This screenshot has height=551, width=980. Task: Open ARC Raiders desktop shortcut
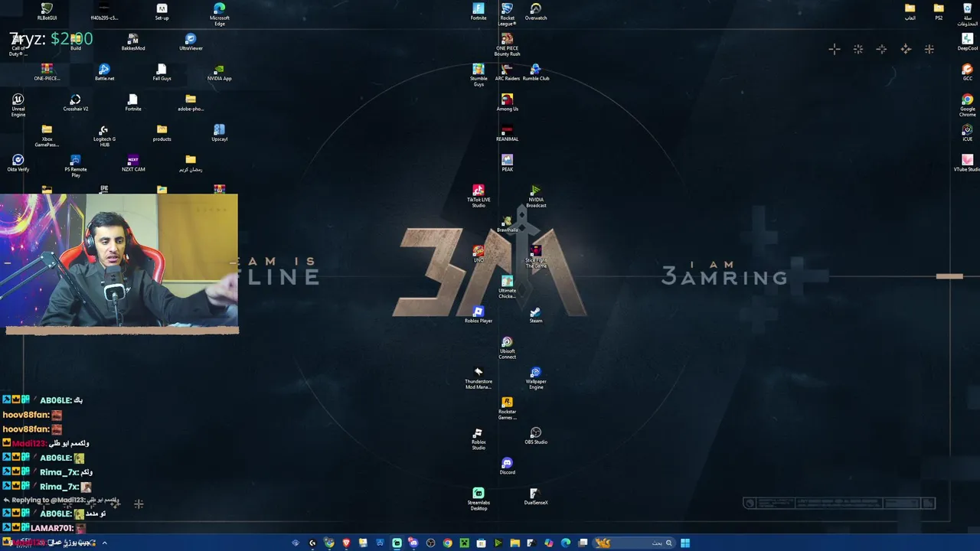tap(507, 72)
